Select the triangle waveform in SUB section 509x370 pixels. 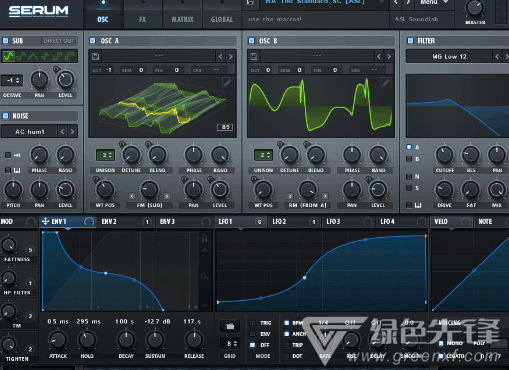33,56
